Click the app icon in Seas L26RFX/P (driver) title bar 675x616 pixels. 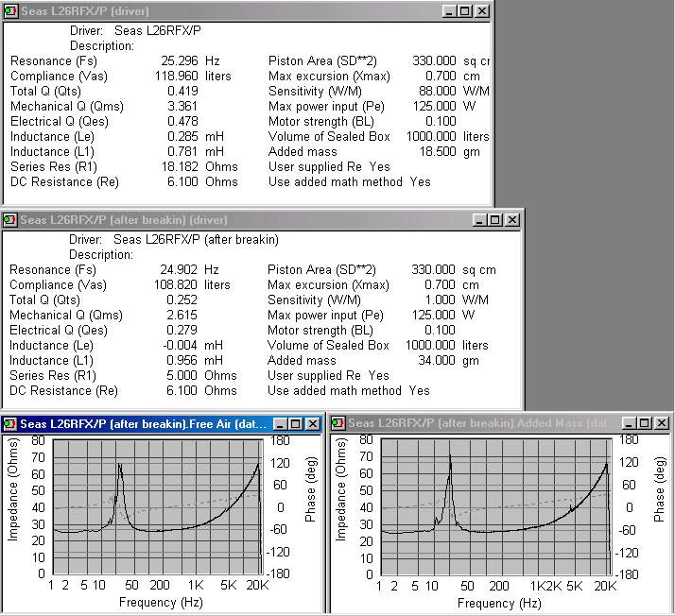(x=10, y=10)
